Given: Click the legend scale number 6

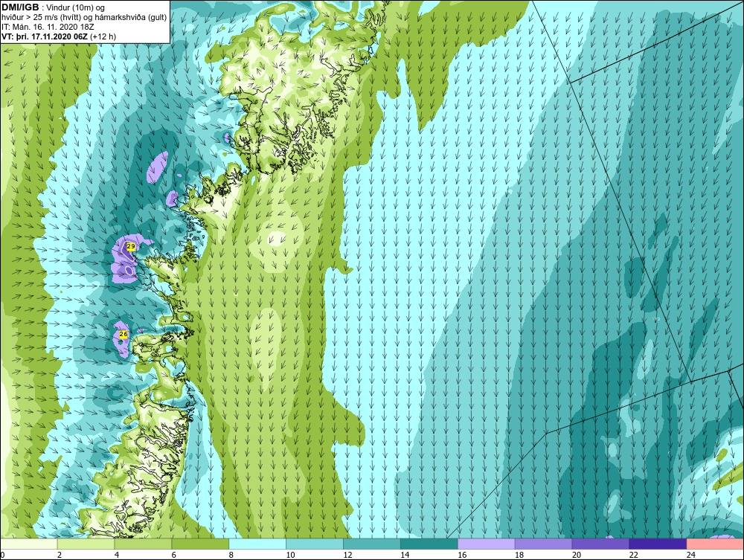Looking at the screenshot, I should pos(173,555).
